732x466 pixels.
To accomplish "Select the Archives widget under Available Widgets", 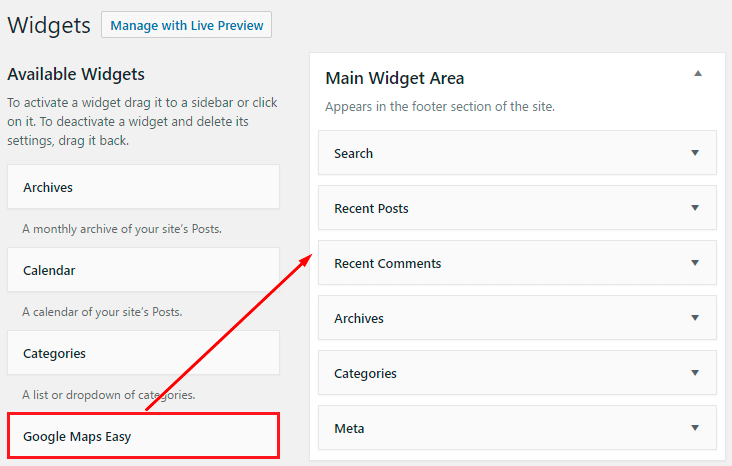I will pyautogui.click(x=143, y=187).
